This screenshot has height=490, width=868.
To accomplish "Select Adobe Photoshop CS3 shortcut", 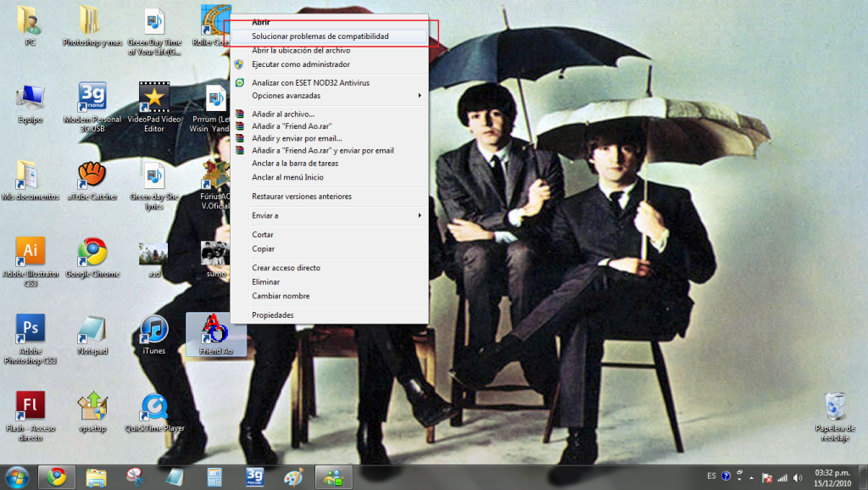I will tap(30, 339).
